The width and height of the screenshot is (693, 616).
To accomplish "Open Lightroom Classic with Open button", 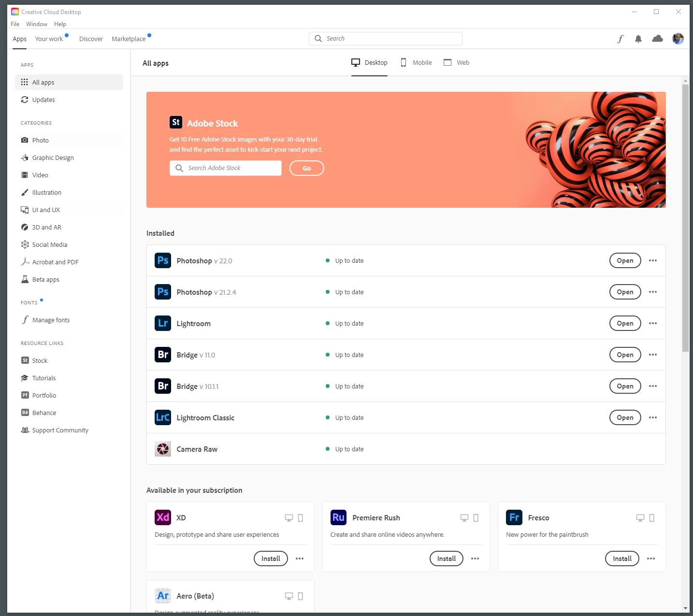I will click(625, 417).
